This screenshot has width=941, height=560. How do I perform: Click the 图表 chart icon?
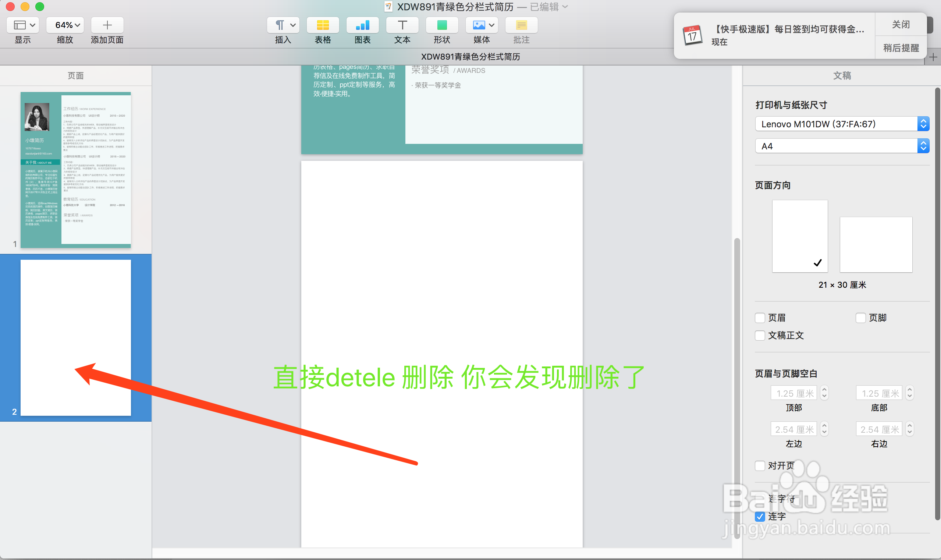point(362,25)
